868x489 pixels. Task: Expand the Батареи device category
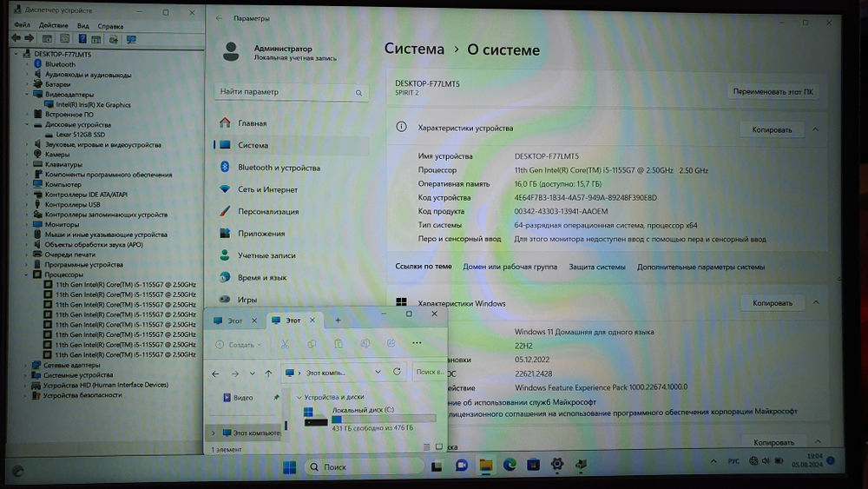(27, 84)
